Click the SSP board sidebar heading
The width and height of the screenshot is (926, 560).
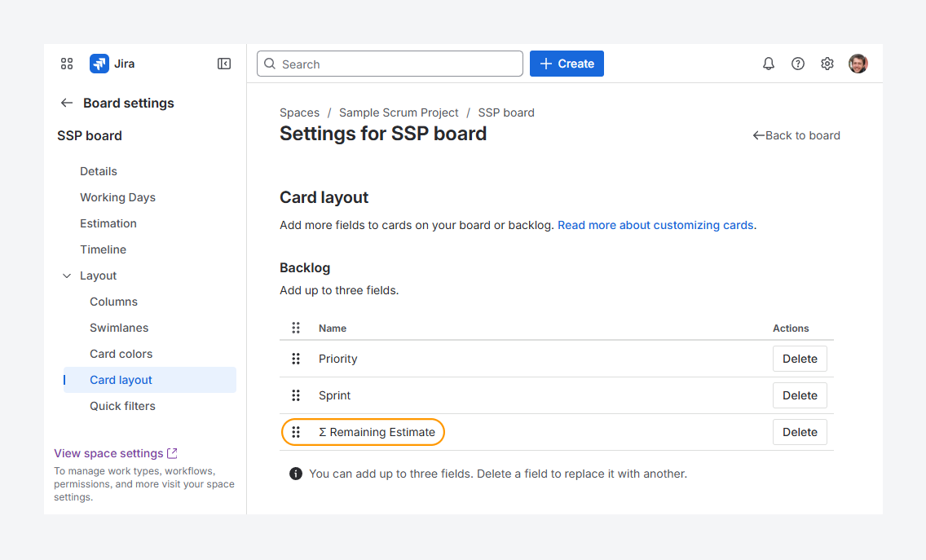click(89, 135)
